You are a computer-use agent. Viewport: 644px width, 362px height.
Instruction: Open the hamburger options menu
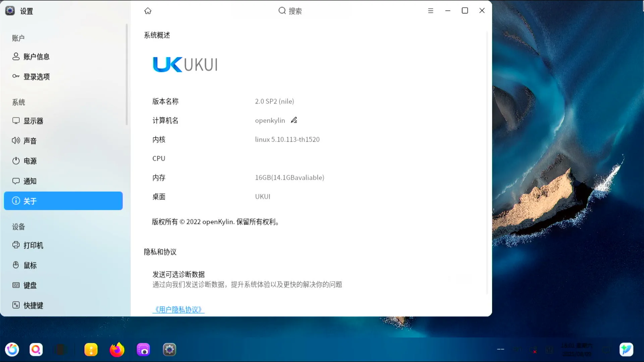click(x=431, y=11)
